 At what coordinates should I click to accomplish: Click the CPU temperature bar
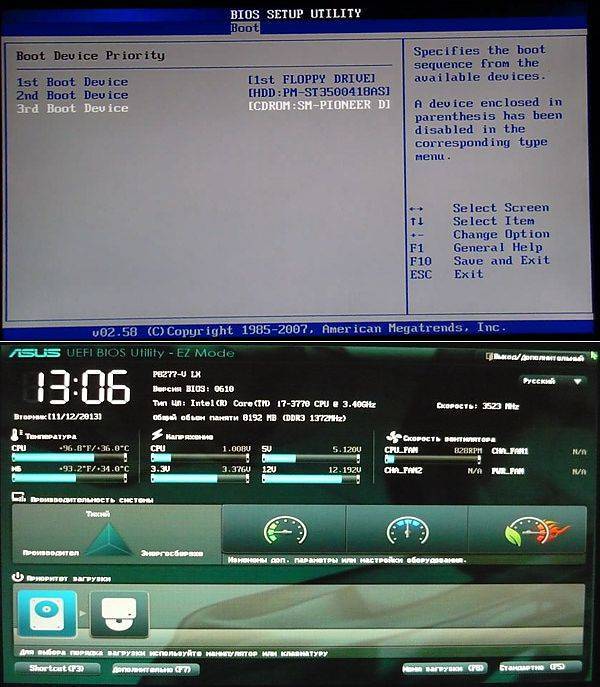click(70, 457)
